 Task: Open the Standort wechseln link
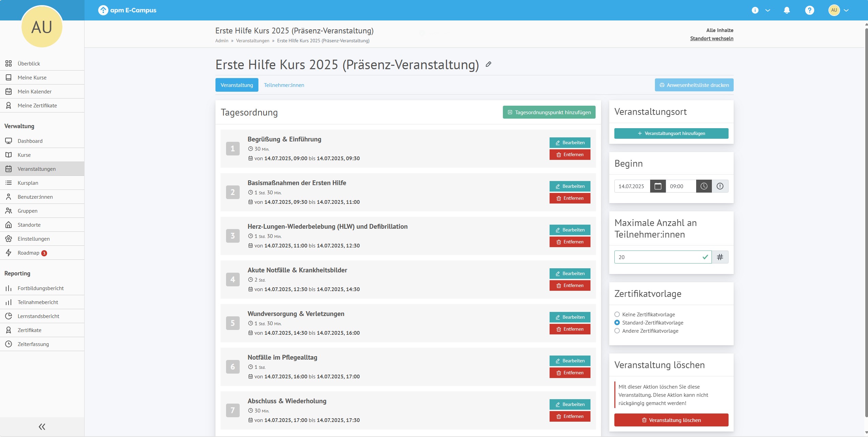point(711,39)
